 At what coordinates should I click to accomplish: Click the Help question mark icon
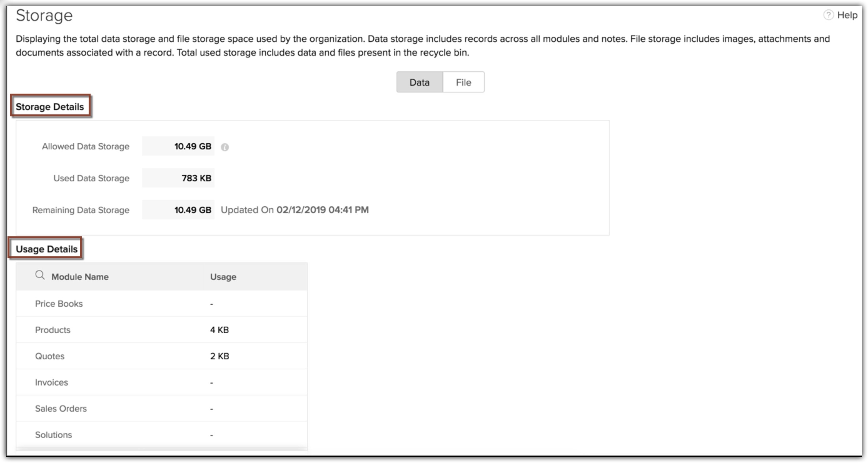(x=828, y=15)
